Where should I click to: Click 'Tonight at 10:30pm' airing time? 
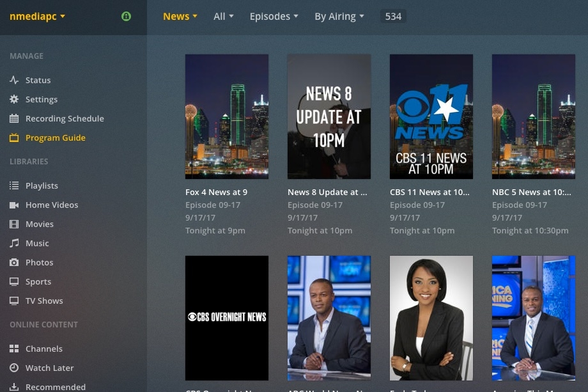(x=530, y=231)
